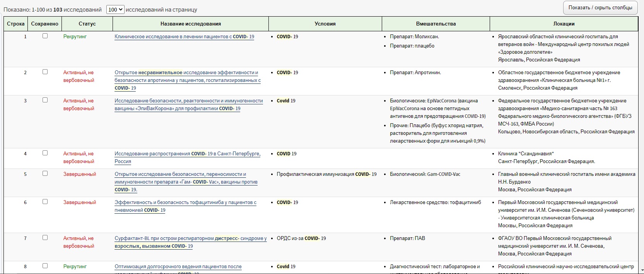Tick the saved checkbox for row 8

pos(45,266)
